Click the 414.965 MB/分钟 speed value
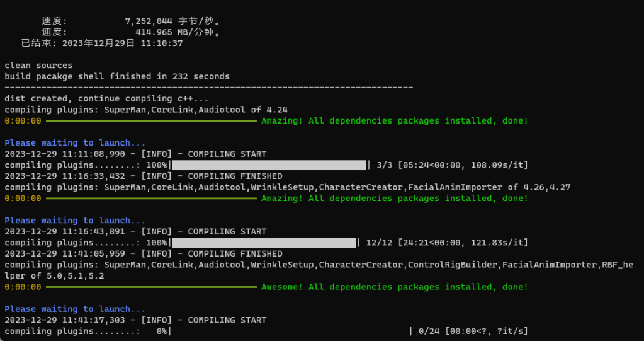 click(177, 32)
